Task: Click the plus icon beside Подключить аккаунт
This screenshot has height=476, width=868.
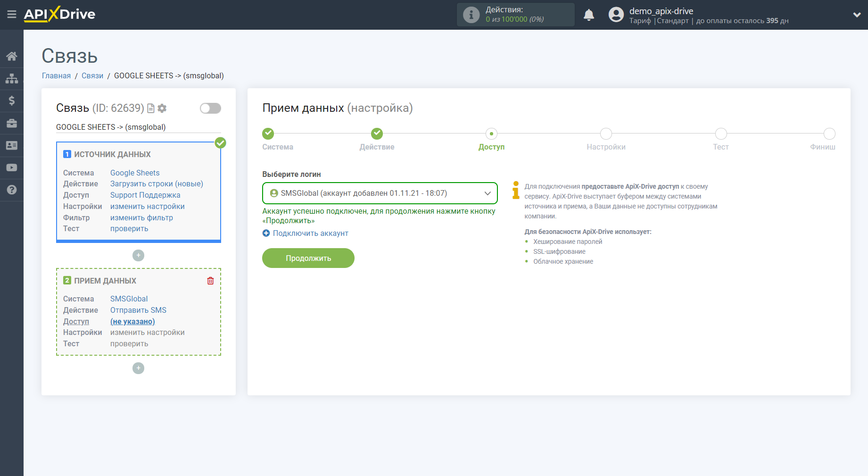Action: 266,233
